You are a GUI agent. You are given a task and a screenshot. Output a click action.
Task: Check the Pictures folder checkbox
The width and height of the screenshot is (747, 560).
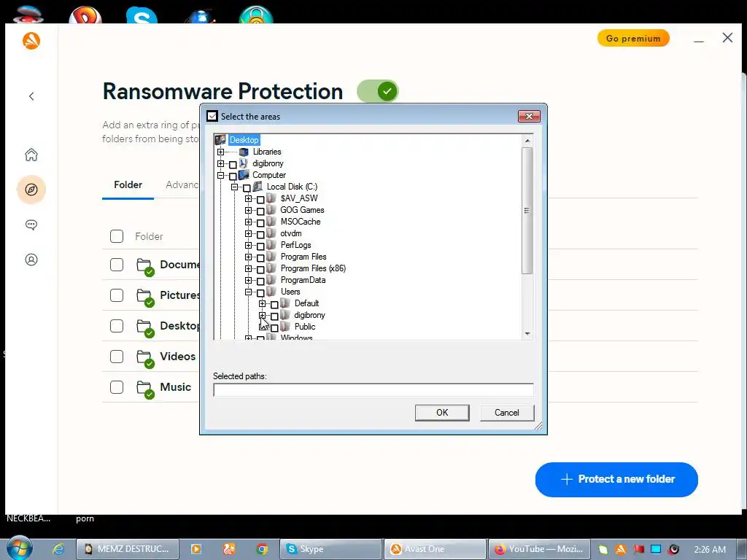[x=117, y=295]
